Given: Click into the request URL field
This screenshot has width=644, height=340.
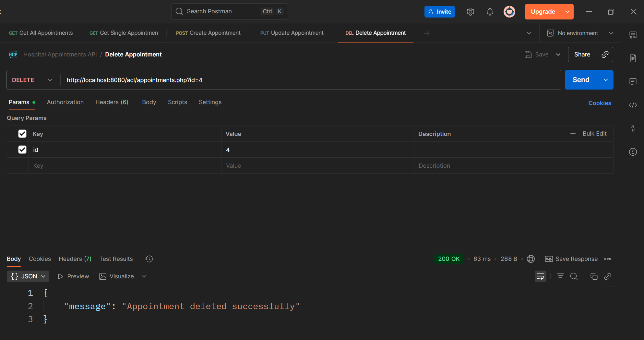Looking at the screenshot, I should tap(308, 80).
